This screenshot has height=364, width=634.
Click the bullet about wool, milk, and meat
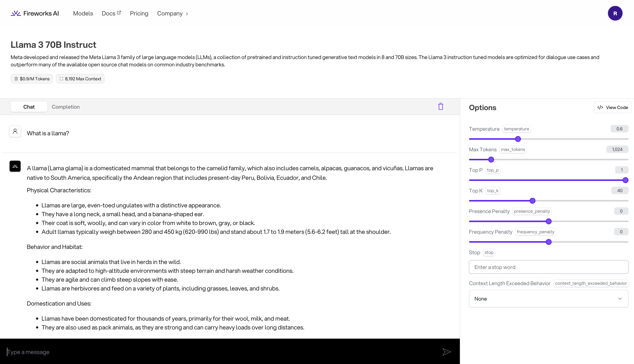(x=166, y=318)
